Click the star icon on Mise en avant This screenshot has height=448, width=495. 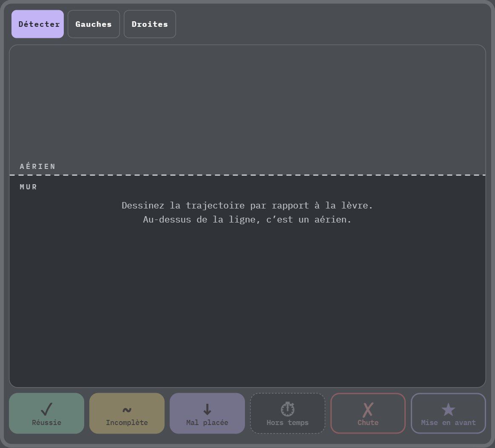[x=448, y=409]
